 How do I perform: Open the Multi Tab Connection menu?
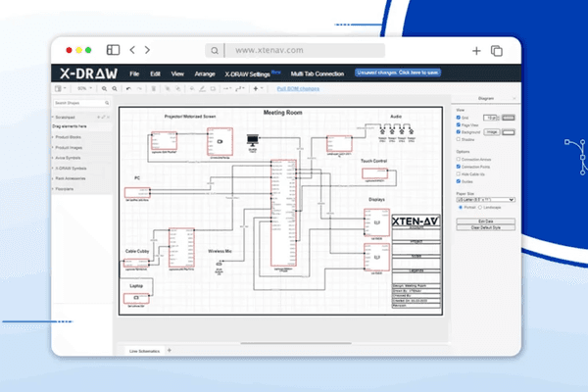pos(318,73)
